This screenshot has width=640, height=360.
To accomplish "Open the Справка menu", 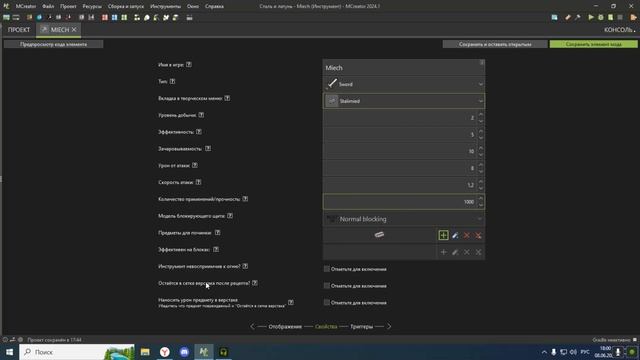I will click(x=214, y=7).
